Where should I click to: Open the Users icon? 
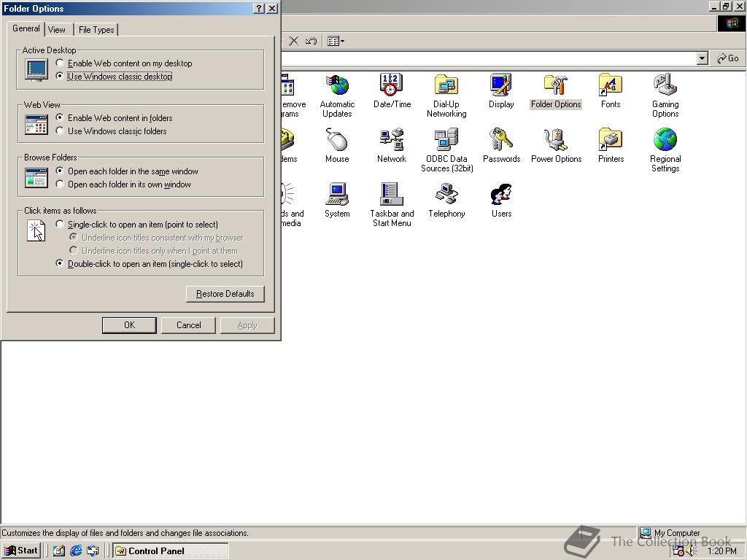[501, 200]
